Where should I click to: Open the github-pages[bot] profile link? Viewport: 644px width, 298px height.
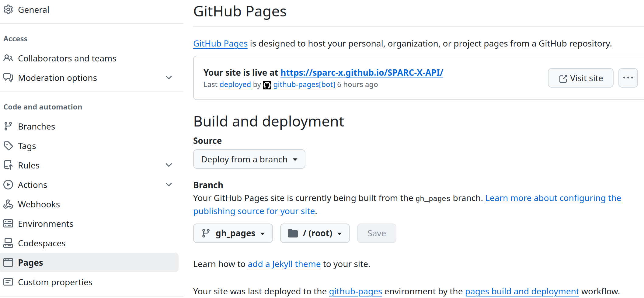click(304, 85)
